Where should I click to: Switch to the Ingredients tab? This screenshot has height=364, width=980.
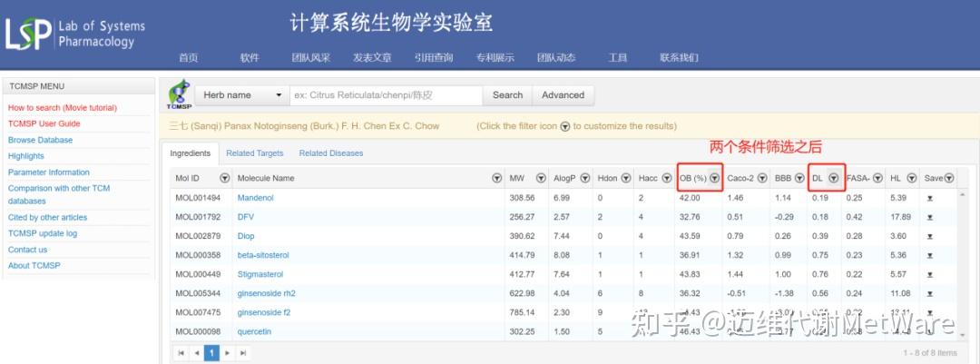click(190, 153)
